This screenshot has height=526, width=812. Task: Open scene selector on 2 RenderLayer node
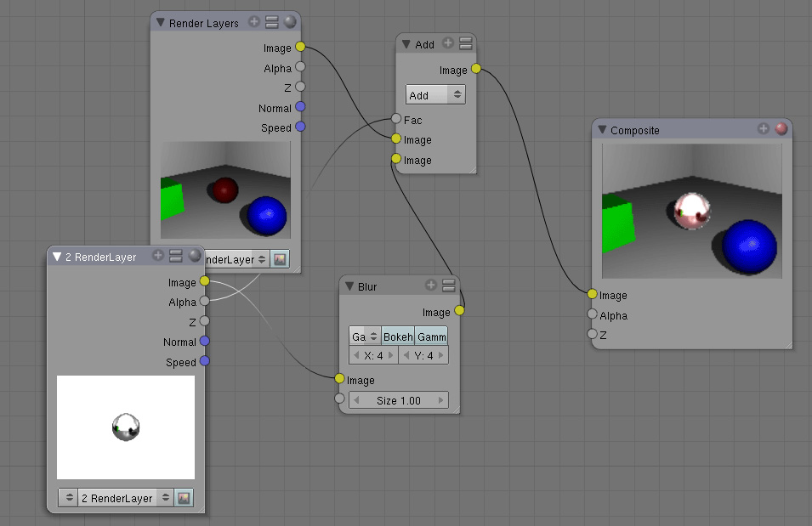68,497
